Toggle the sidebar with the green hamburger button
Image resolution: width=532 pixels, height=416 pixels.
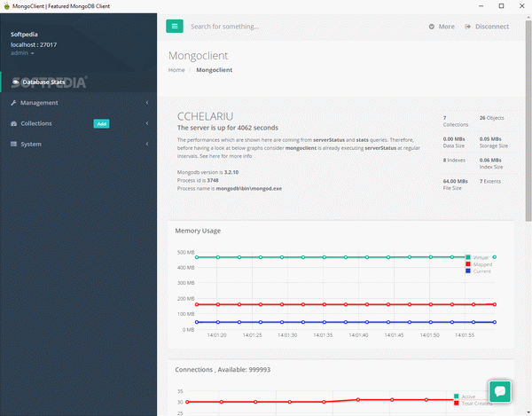click(x=175, y=27)
